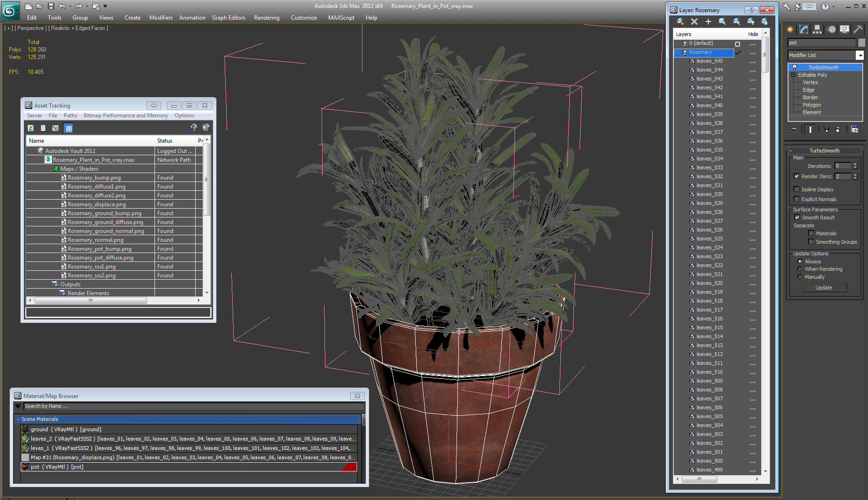
Task: Click the Project Folder icon in quick access toolbar
Action: coord(96,6)
